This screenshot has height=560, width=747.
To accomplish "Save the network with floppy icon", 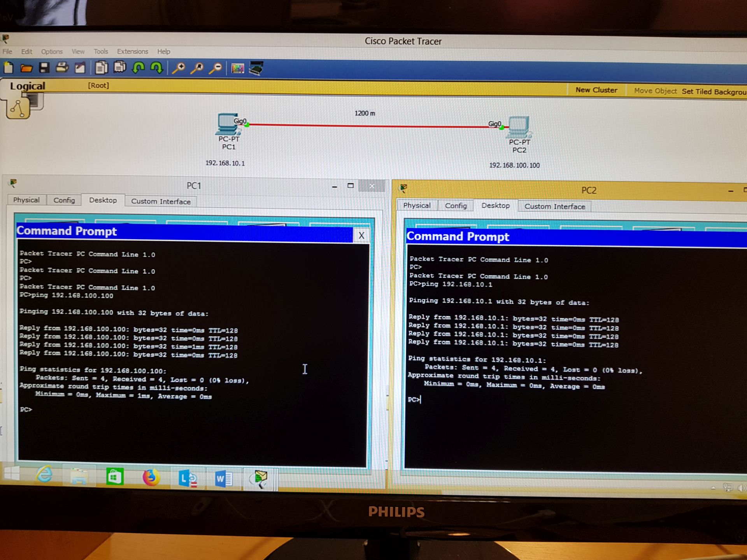I will click(44, 68).
